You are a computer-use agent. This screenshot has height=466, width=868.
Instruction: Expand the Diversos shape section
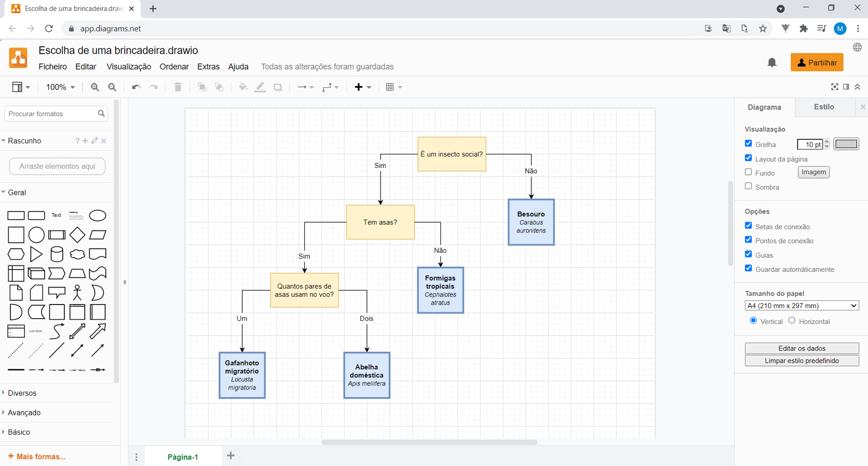(22, 393)
